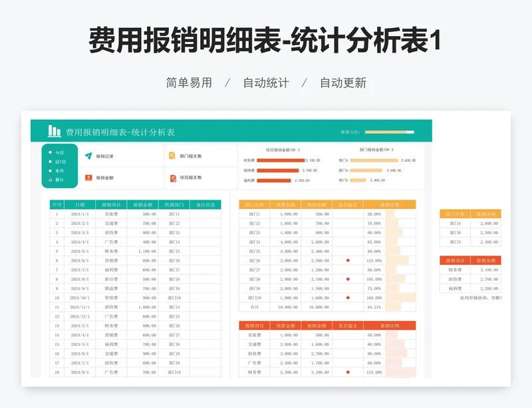This screenshot has height=408, width=532.
Task: Click the 是否超支 header in orange department table
Action: pyautogui.click(x=348, y=204)
